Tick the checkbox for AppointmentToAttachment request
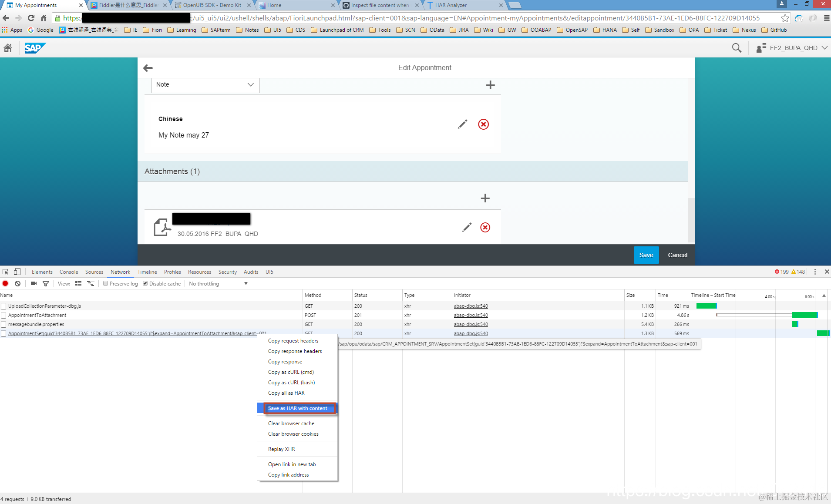Image resolution: width=831 pixels, height=504 pixels. (3, 315)
